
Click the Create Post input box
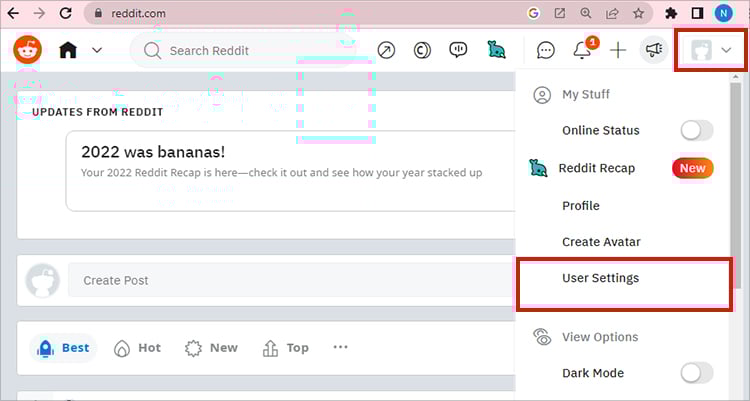click(290, 280)
